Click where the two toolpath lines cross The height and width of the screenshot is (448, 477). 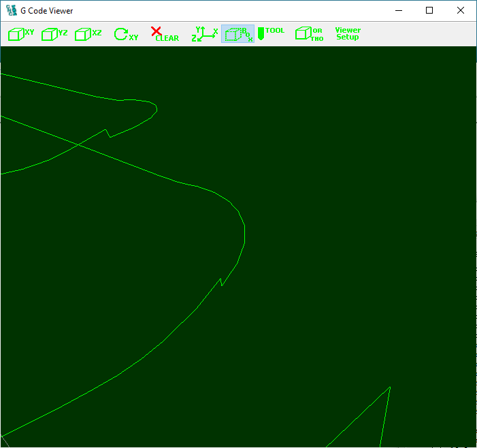coord(79,144)
